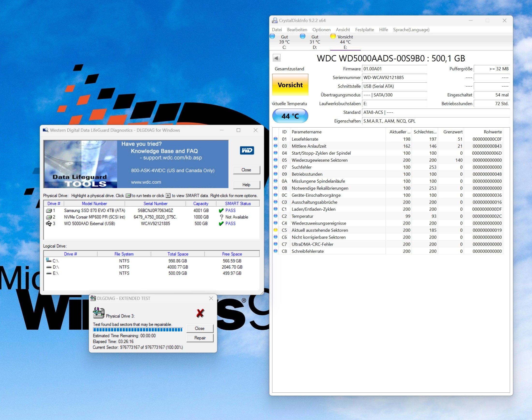Click the Parametername column header

point(338,132)
